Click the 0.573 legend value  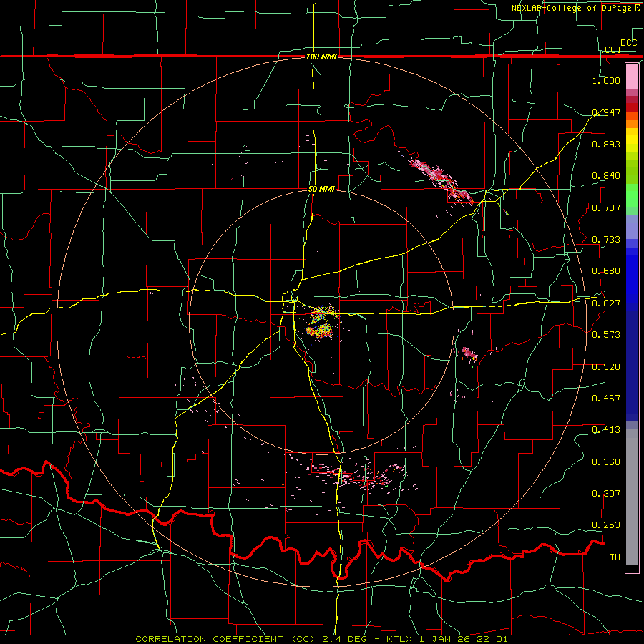(x=606, y=335)
